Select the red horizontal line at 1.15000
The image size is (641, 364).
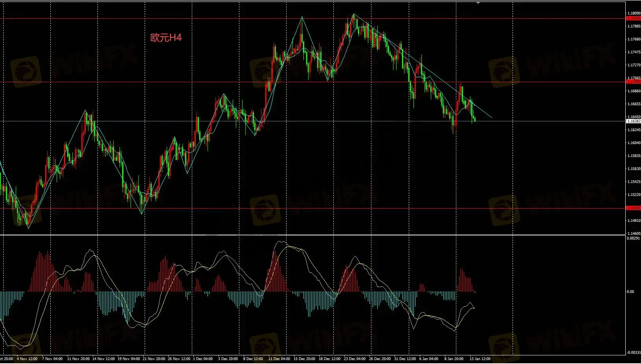click(x=312, y=209)
